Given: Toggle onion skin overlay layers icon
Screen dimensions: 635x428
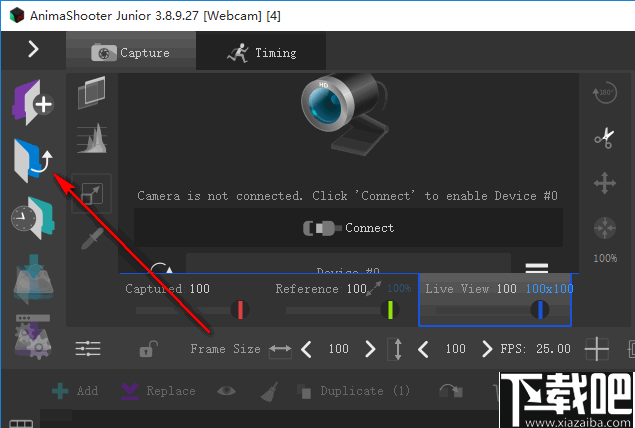Looking at the screenshot, I should (x=92, y=92).
